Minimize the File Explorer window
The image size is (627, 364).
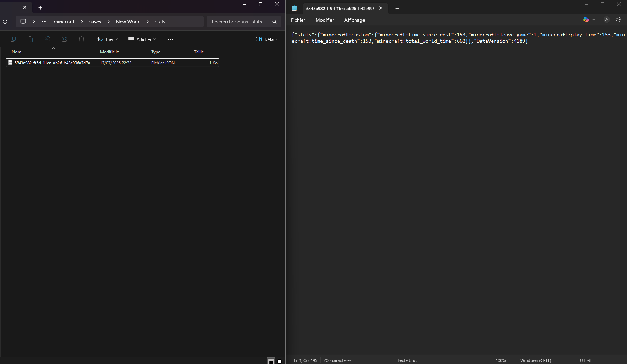pos(245,4)
